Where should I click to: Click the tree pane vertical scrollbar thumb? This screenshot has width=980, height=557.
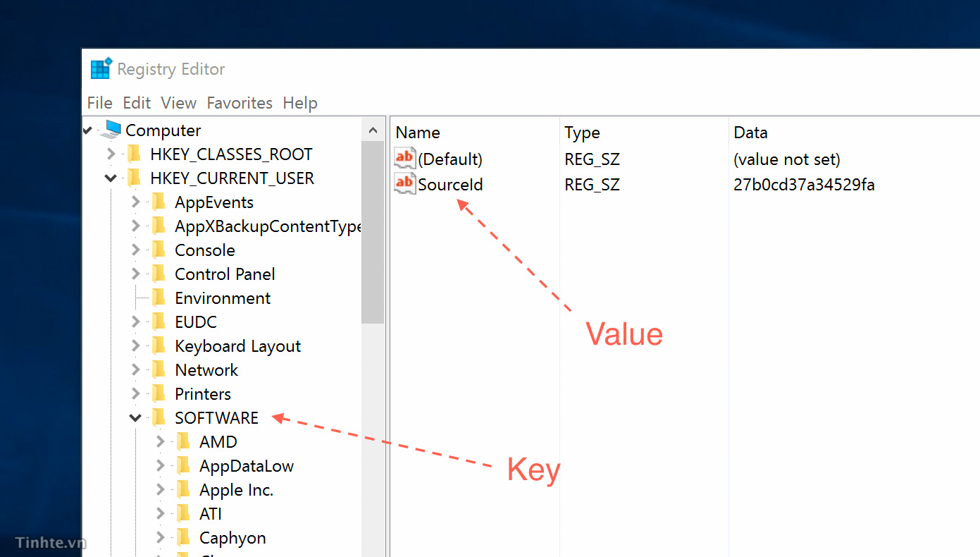pyautogui.click(x=373, y=232)
